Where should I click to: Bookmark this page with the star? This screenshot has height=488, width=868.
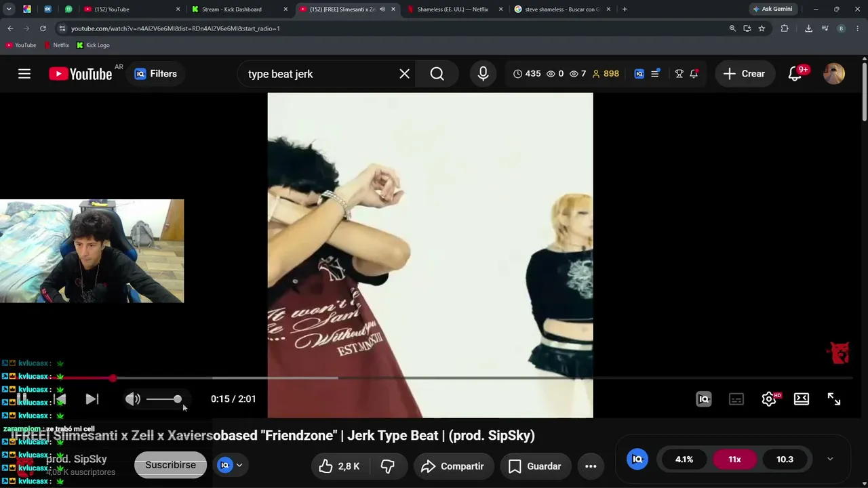click(762, 28)
